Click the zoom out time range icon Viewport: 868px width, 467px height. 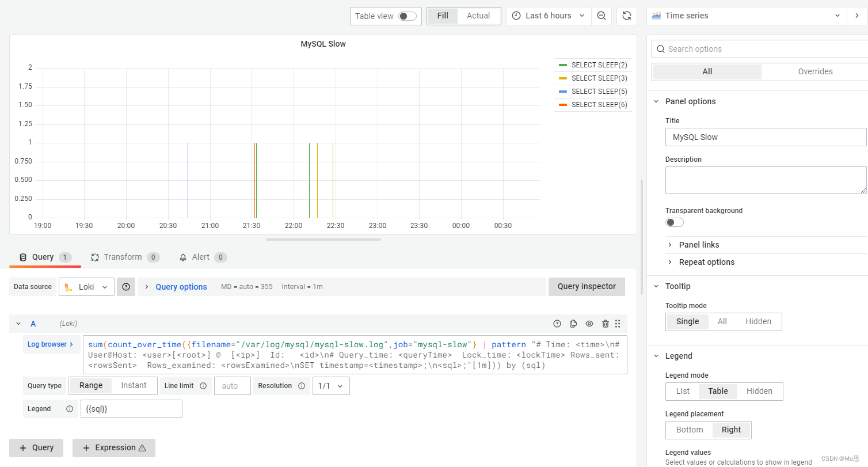coord(601,16)
